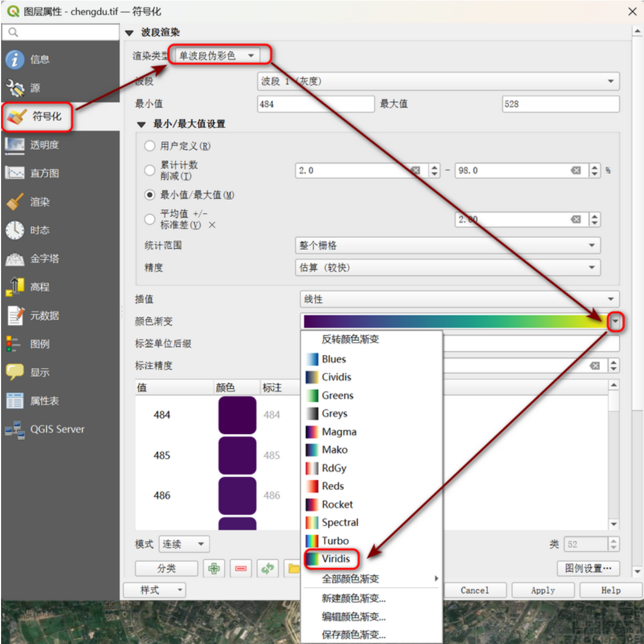
Task: Choose the Viridis color ramp
Action: (372, 559)
